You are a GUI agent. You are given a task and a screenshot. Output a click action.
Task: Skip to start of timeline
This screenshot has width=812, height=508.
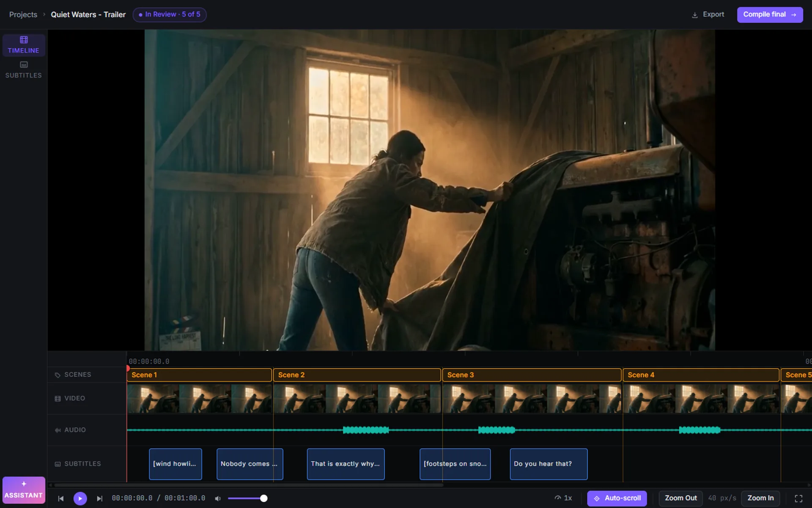pyautogui.click(x=61, y=498)
